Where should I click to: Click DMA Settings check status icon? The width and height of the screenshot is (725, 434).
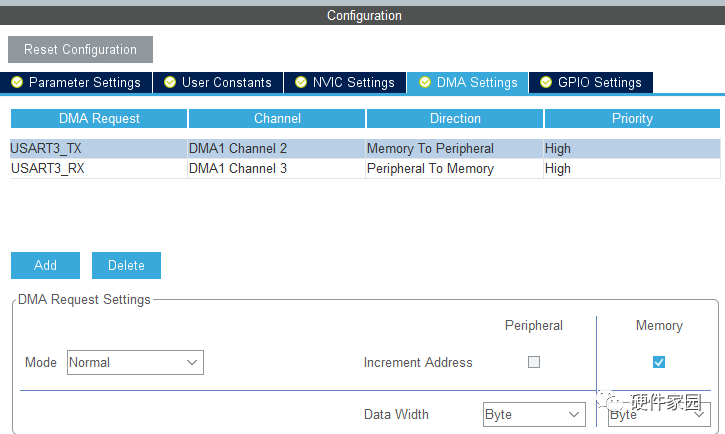(425, 82)
